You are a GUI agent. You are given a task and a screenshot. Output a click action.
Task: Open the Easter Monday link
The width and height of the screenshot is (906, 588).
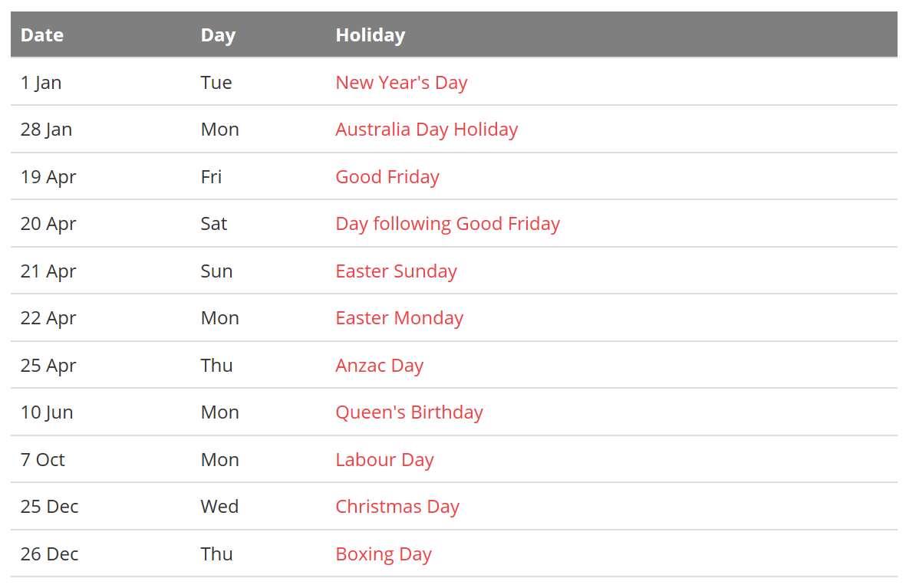(399, 318)
